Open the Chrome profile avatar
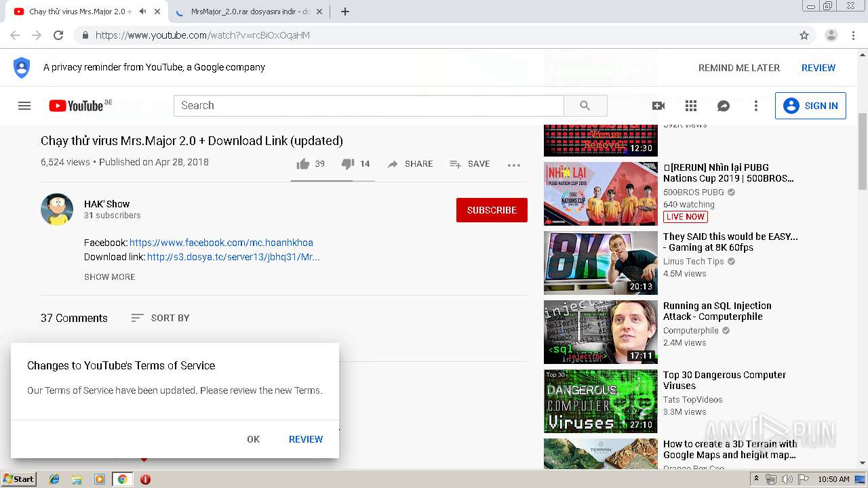The height and width of the screenshot is (488, 868). [831, 35]
